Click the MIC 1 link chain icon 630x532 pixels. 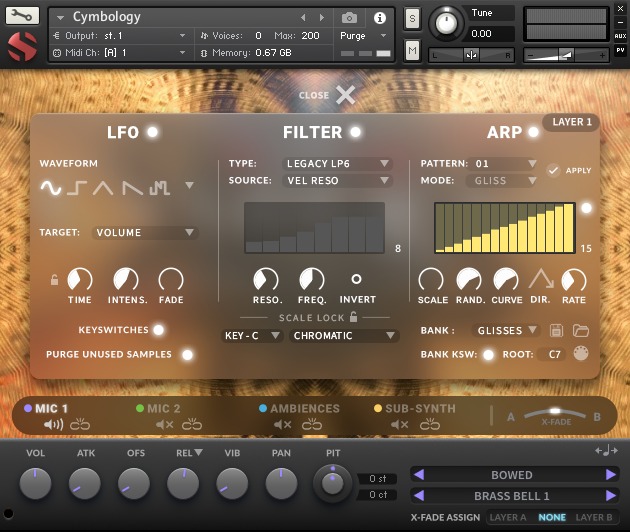80,424
